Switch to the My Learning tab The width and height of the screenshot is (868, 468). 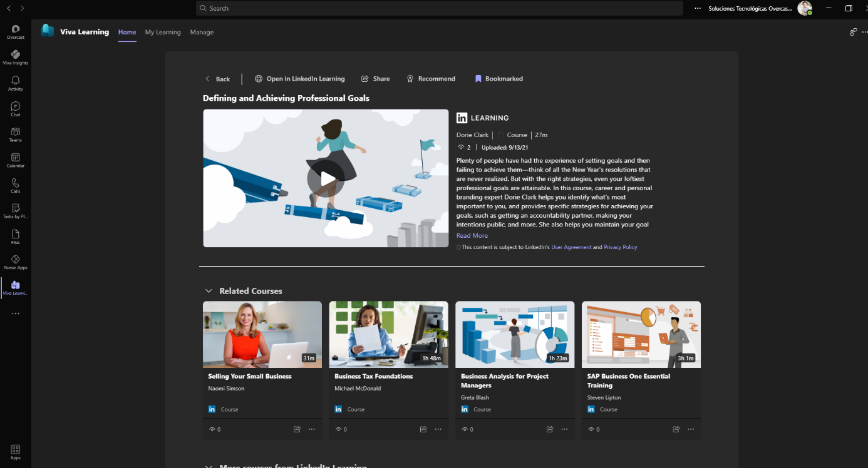pyautogui.click(x=163, y=32)
